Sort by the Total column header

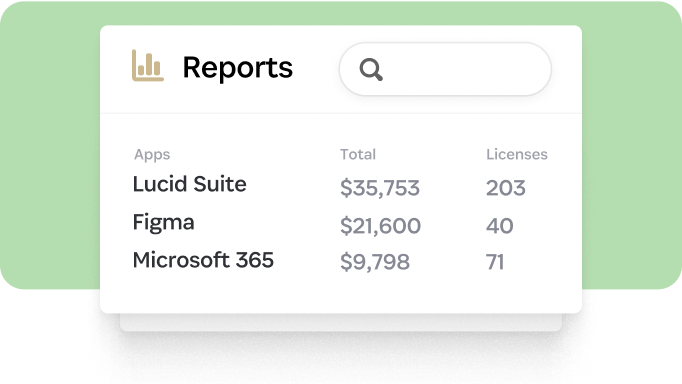pos(358,154)
